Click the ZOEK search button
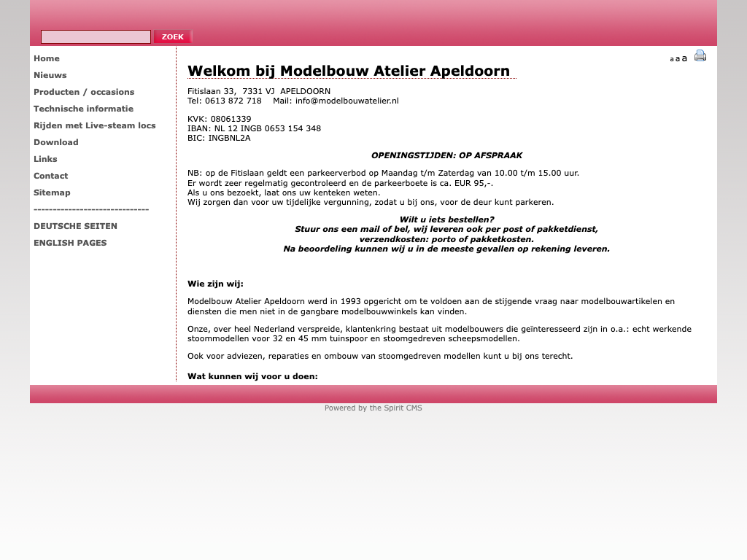Image resolution: width=747 pixels, height=560 pixels. [173, 36]
